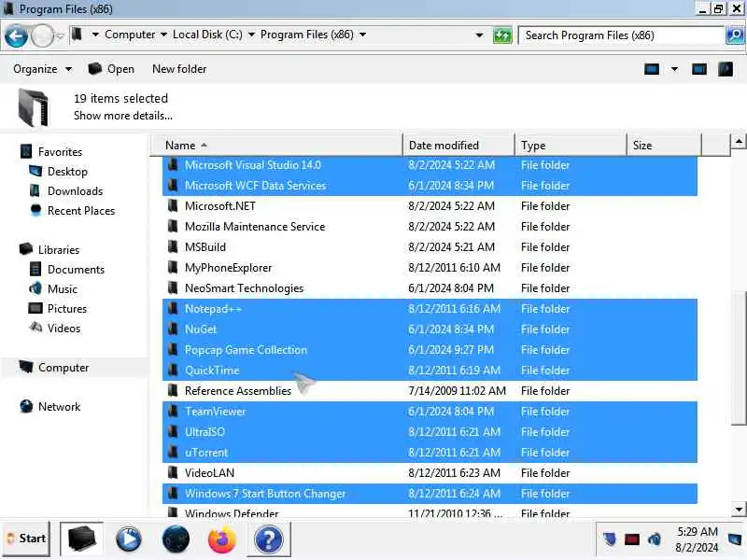Image resolution: width=747 pixels, height=560 pixels.
Task: Select the MyPhoneExplorer folder
Action: pyautogui.click(x=430, y=268)
